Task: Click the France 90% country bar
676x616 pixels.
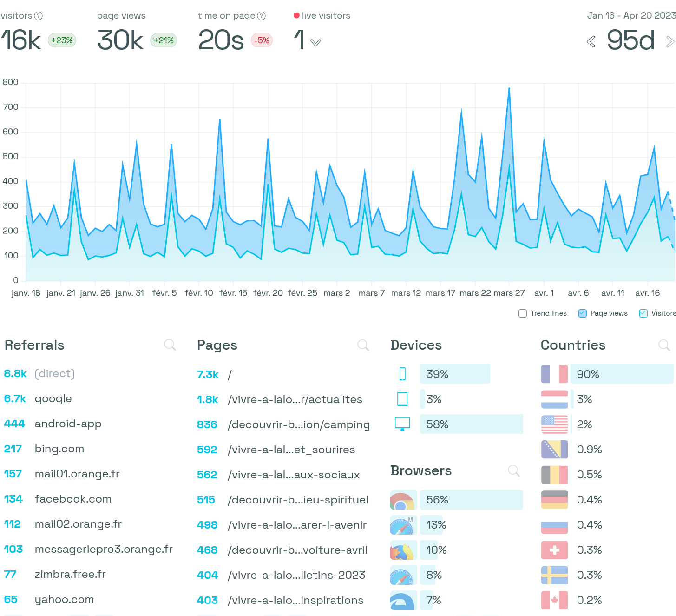Action: click(x=622, y=374)
